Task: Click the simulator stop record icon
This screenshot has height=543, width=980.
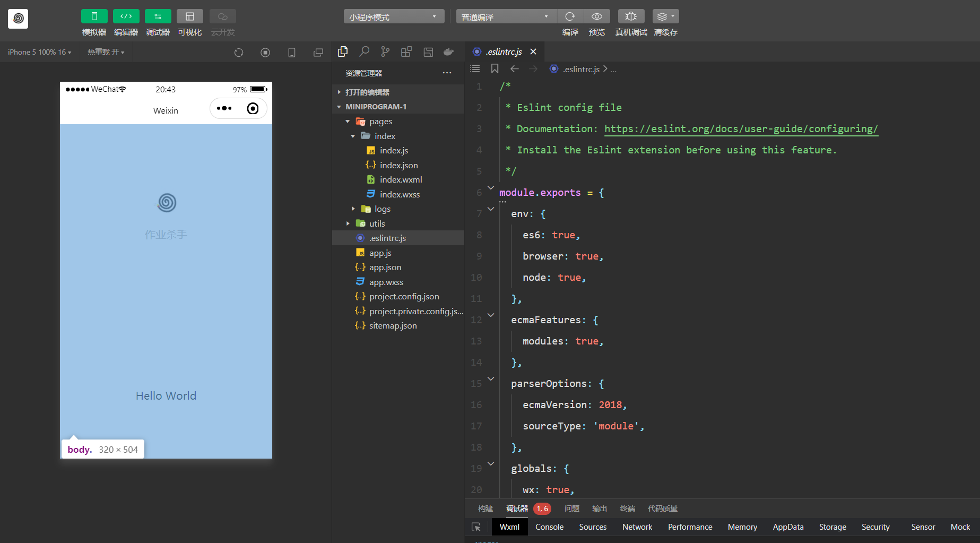Action: tap(265, 53)
